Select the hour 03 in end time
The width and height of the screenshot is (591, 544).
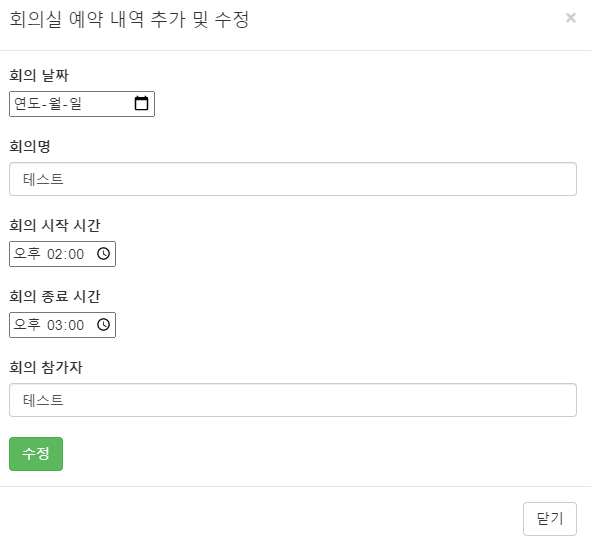point(55,325)
